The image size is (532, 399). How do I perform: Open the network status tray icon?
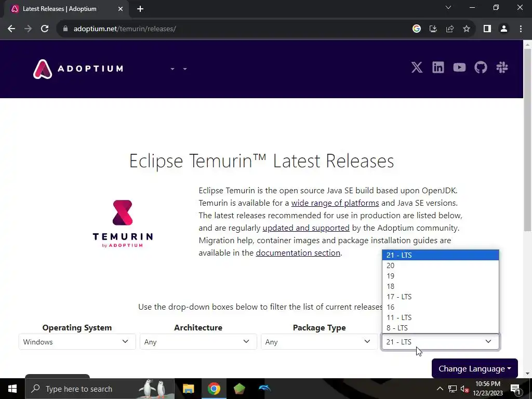453,389
